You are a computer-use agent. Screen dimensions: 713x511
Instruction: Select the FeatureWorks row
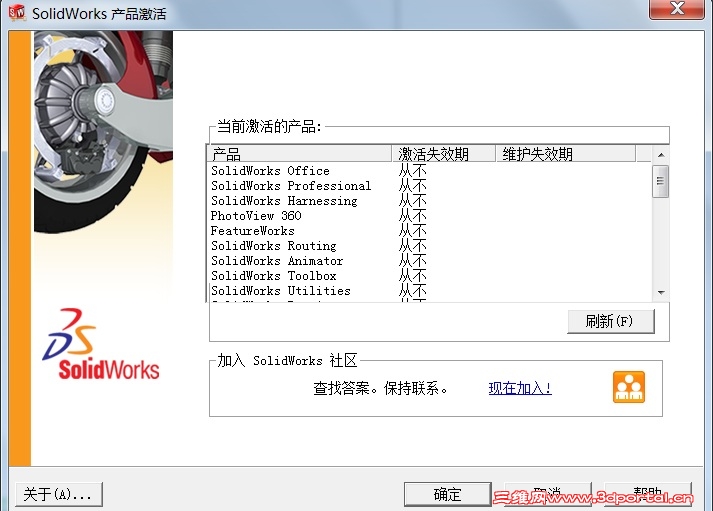coord(431,231)
